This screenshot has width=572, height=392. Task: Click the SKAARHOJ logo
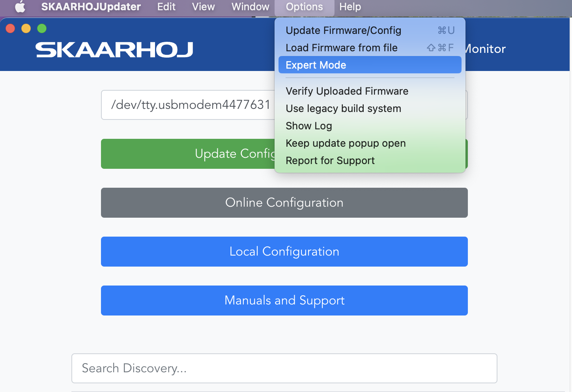point(114,50)
